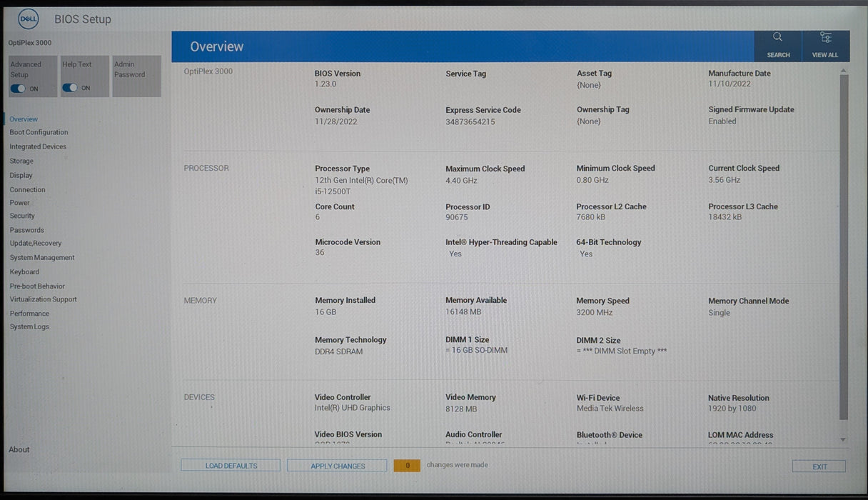Click Microcode Version value 36
The height and width of the screenshot is (500, 868).
[320, 253]
